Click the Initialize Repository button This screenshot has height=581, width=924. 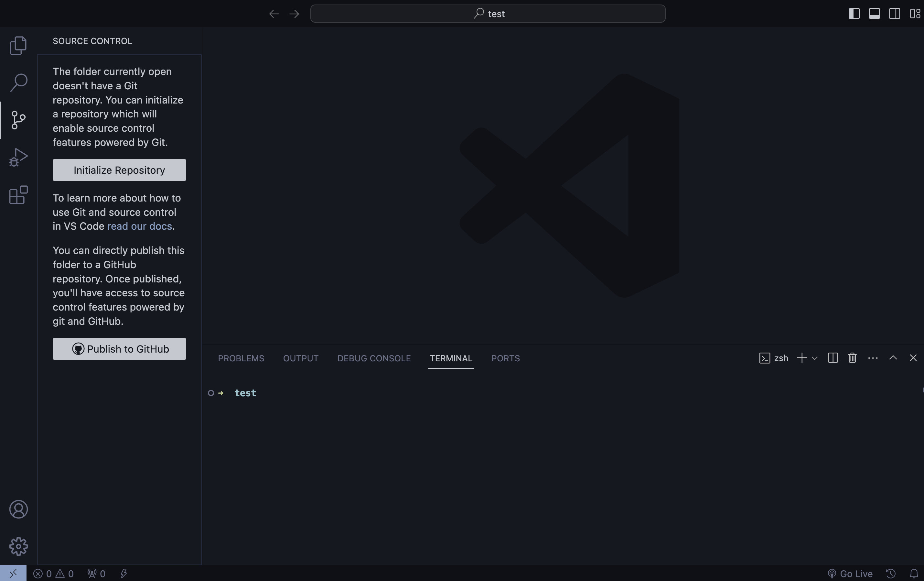point(119,170)
